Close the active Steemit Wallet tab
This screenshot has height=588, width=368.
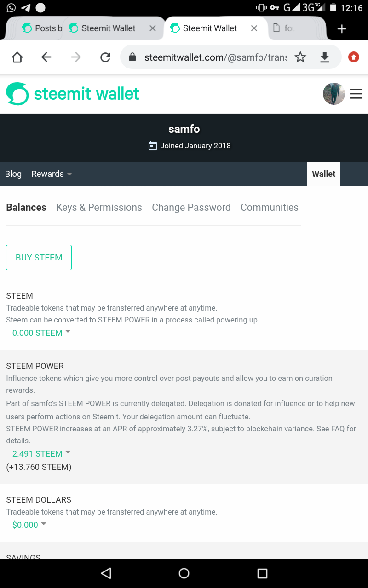[x=254, y=28]
